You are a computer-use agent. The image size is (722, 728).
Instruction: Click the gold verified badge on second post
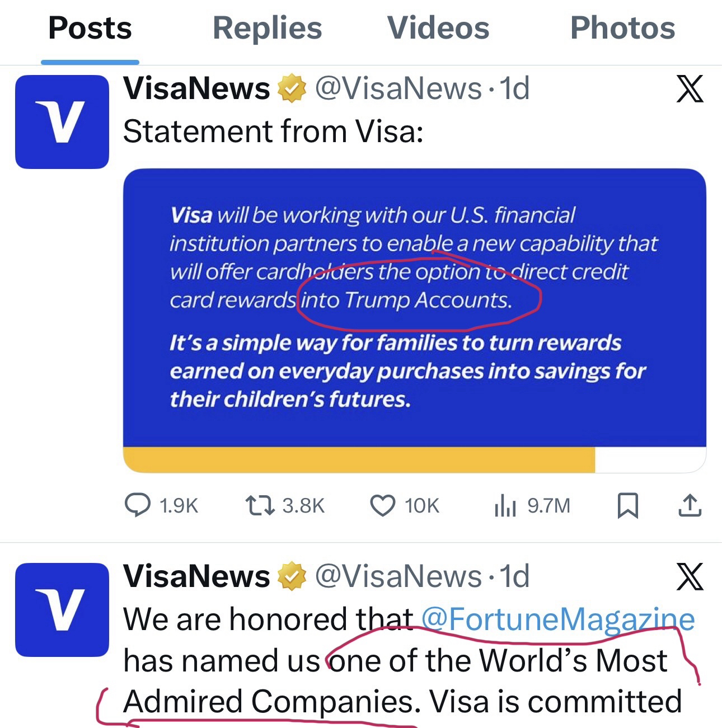point(292,577)
